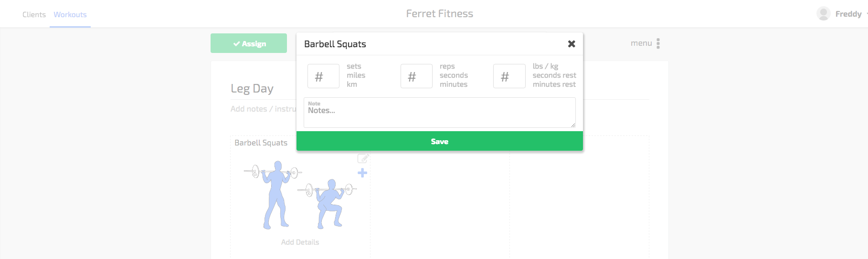
Task: Click the green Save button
Action: 440,141
